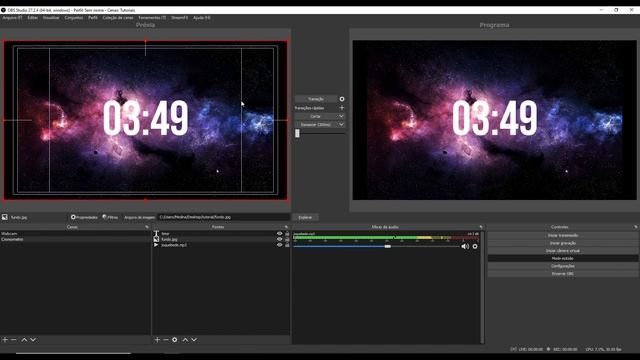Toggle lock of fundo.jpg source

click(287, 239)
